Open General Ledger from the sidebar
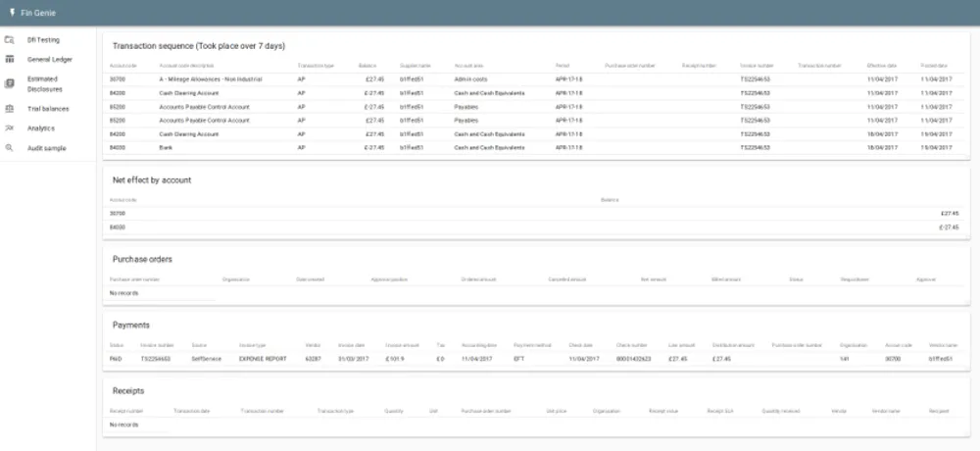Viewport: 980px width, 451px height. tap(49, 60)
